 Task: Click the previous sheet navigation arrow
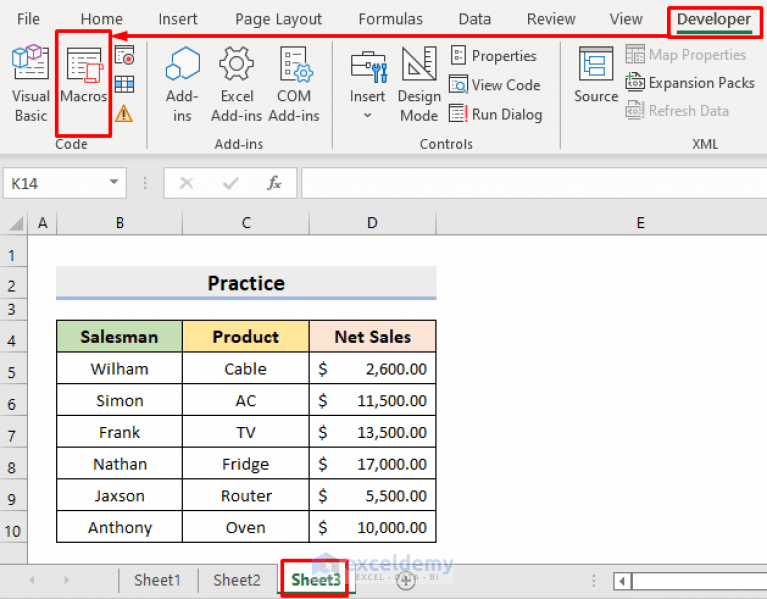(32, 580)
